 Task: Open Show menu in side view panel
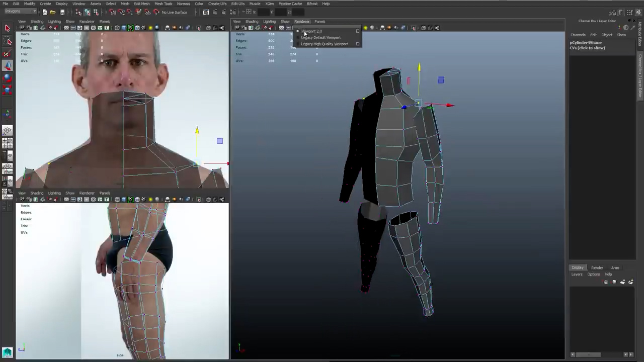point(70,193)
